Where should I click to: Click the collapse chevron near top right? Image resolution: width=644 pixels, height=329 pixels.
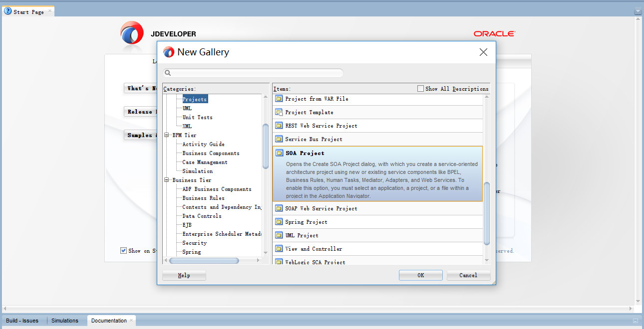coord(638,10)
